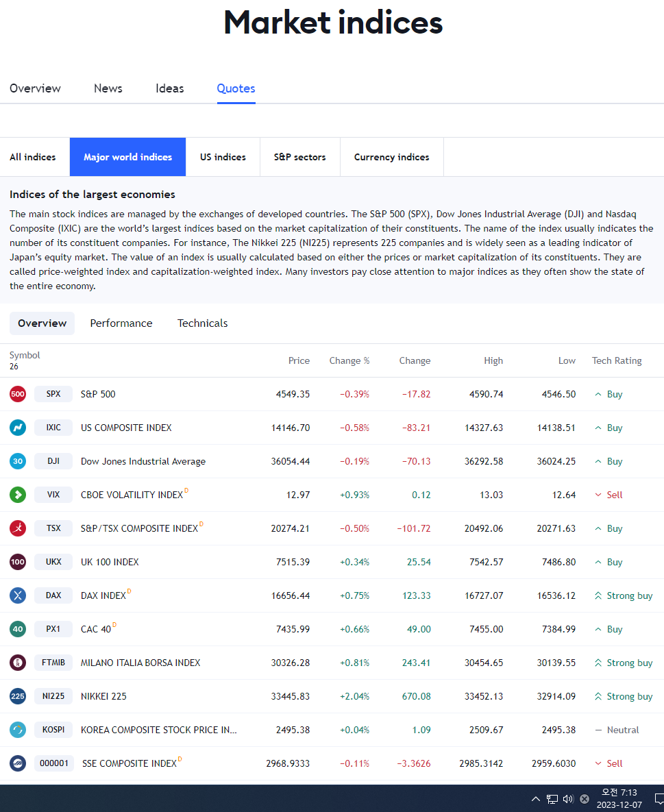Switch table to Technicals view

pos(203,323)
